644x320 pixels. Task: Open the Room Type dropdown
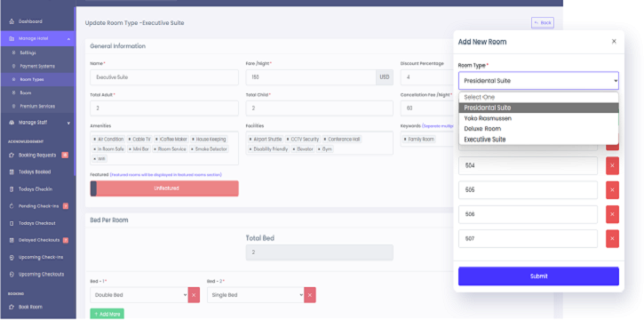(x=538, y=81)
